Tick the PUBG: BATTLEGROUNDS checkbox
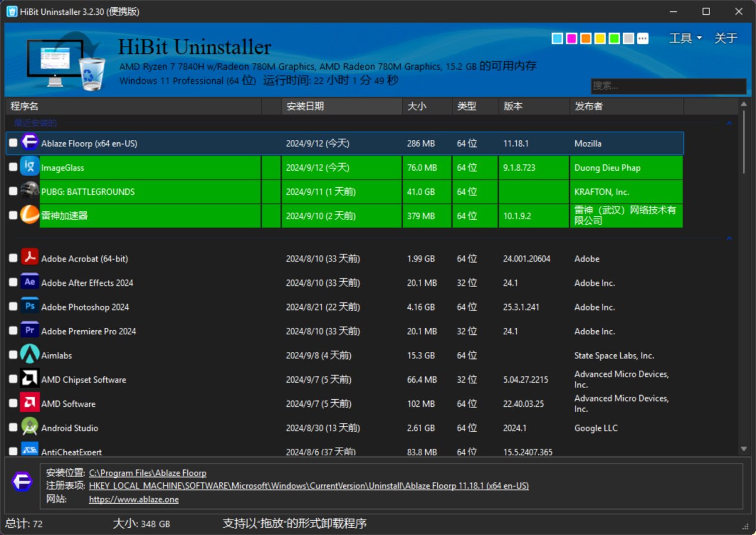The image size is (756, 535). 13,191
